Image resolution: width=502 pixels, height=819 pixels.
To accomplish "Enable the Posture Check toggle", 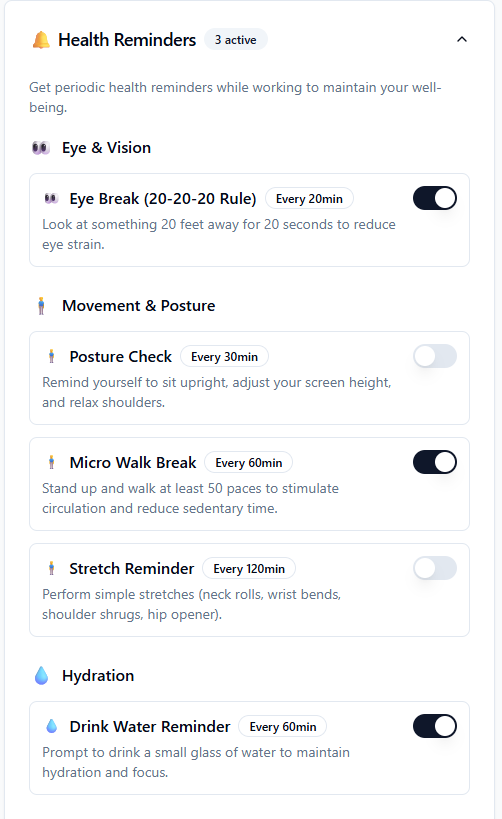I will pyautogui.click(x=435, y=356).
